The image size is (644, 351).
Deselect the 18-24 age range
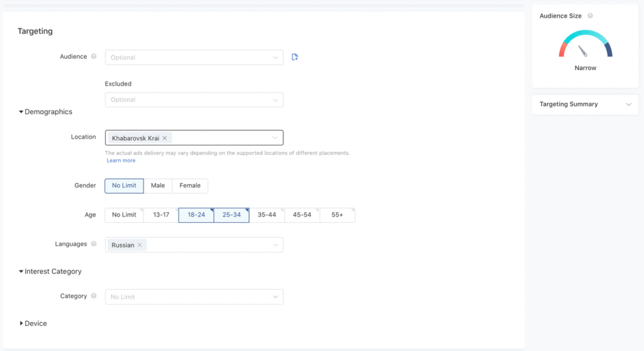[x=196, y=215]
